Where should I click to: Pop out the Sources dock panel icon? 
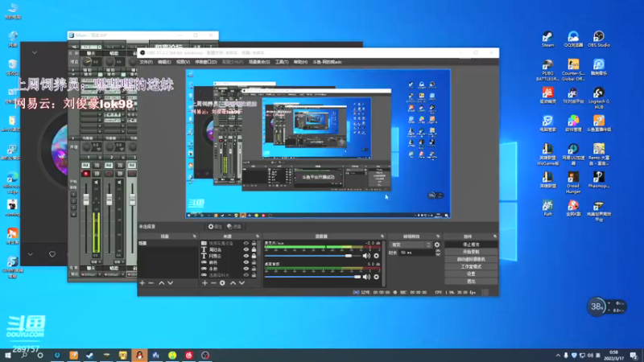(258, 237)
